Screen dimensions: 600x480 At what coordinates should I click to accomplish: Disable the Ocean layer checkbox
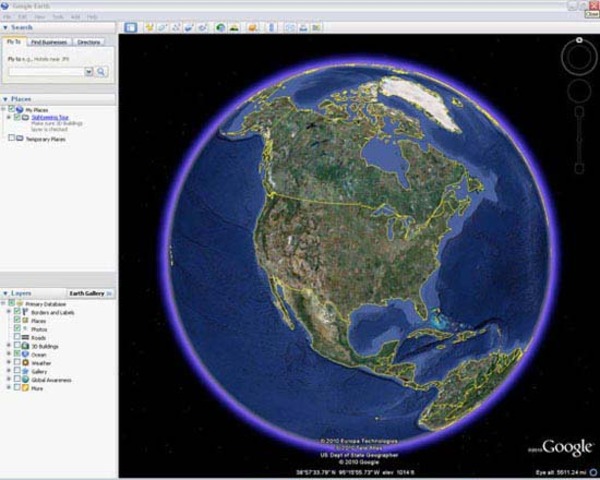click(x=17, y=353)
